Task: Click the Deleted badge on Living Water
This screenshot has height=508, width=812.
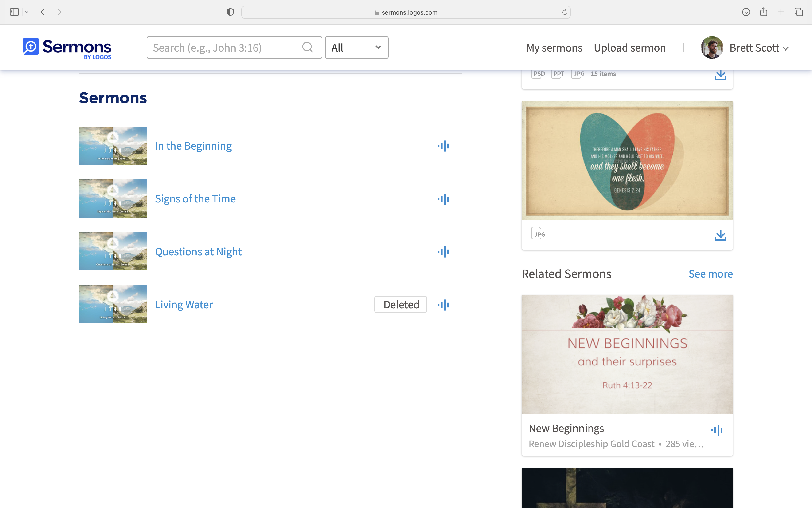Action: point(401,304)
